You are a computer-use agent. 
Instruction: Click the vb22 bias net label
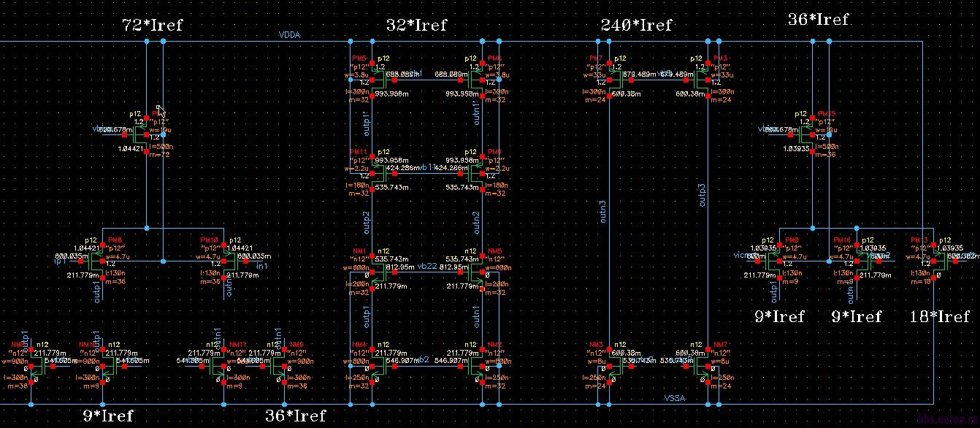(x=427, y=266)
